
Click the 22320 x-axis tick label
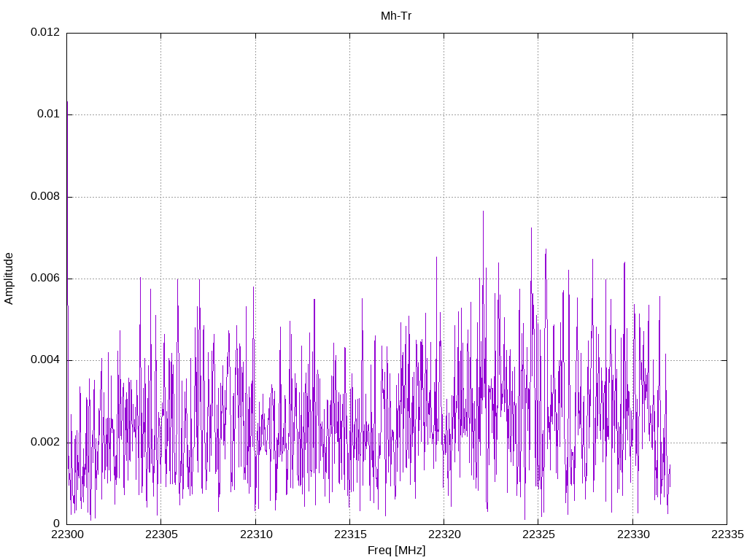coord(444,534)
